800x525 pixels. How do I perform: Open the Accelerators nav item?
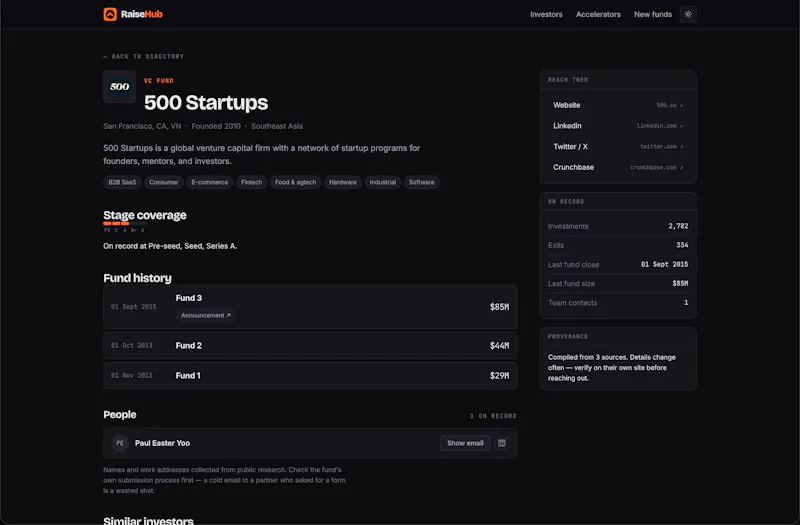coord(598,14)
